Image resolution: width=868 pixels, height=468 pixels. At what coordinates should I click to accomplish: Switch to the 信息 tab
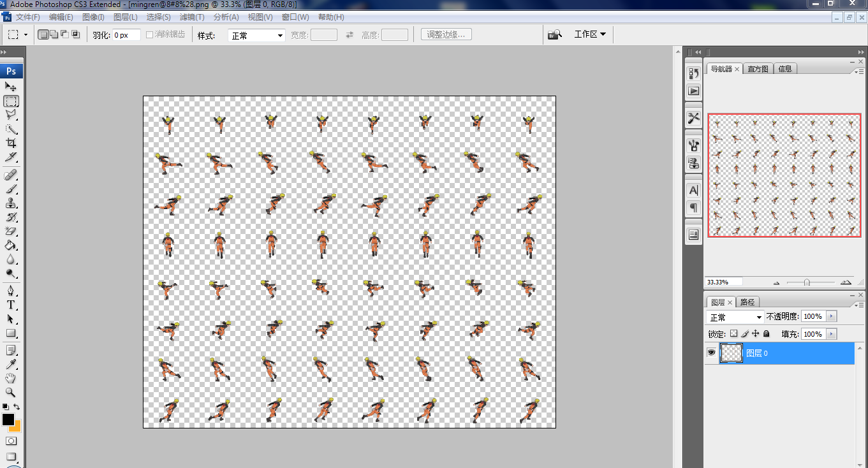[785, 69]
